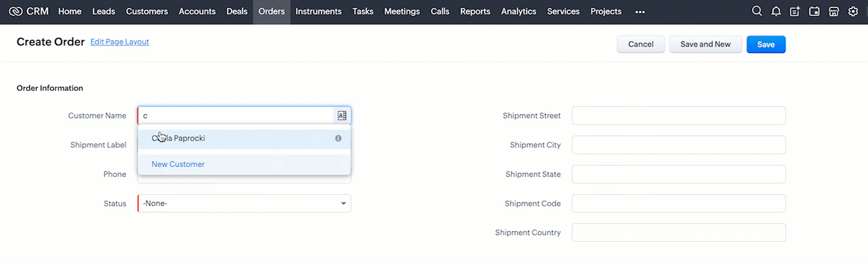
Task: Click the quick create record icon
Action: click(795, 12)
